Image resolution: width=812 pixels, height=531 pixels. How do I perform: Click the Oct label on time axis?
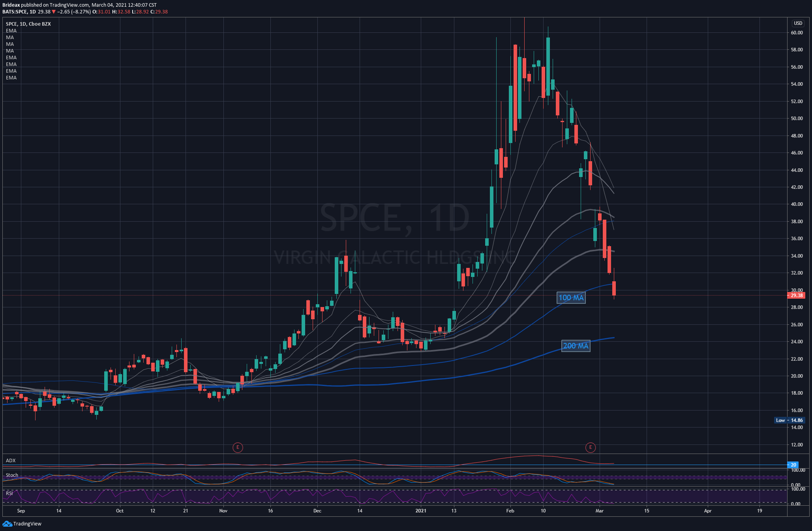(x=120, y=511)
